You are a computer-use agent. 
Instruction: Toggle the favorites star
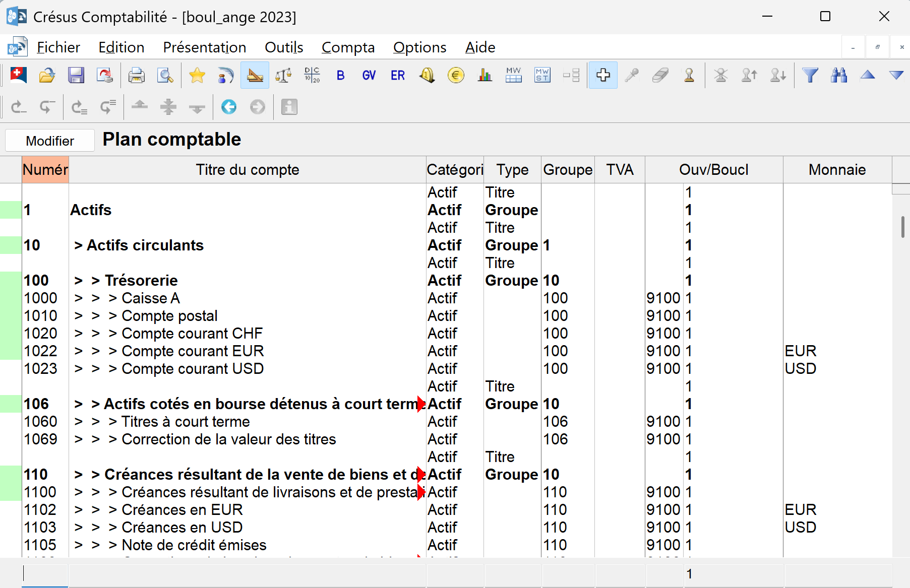click(x=197, y=75)
